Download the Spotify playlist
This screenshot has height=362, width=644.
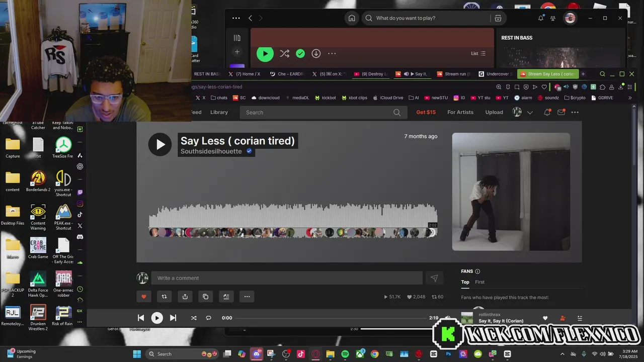click(316, 53)
